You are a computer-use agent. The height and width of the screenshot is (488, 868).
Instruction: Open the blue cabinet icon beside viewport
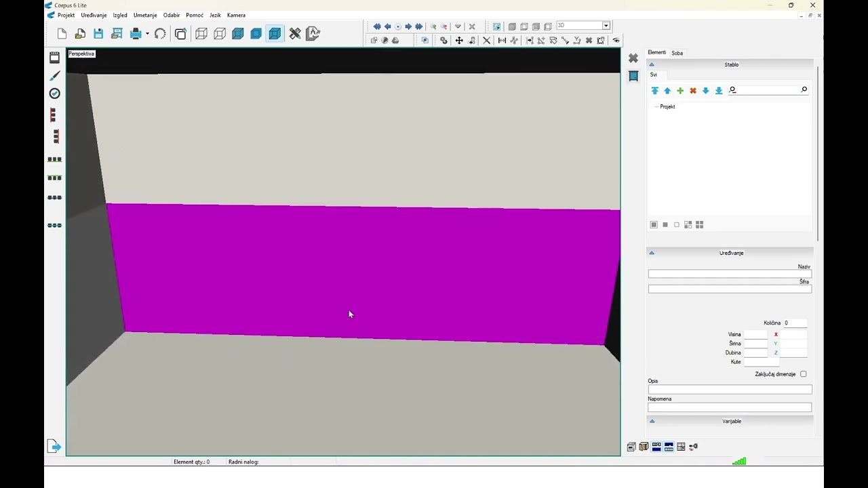[x=633, y=77]
